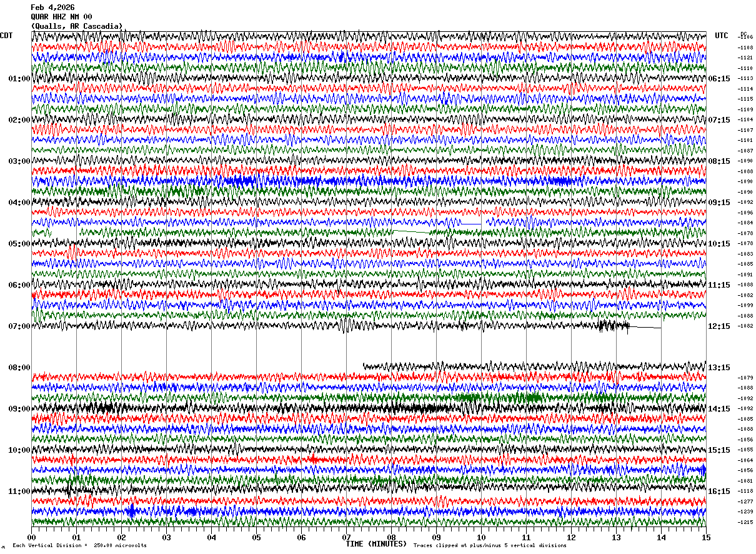Click the TIME (MINUTES) axis title
Image resolution: width=756 pixels, height=554 pixels.
pos(376,544)
